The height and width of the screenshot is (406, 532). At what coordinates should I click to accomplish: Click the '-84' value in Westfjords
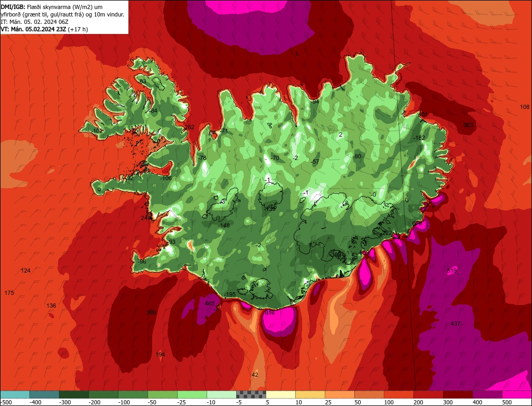pyautogui.click(x=153, y=111)
